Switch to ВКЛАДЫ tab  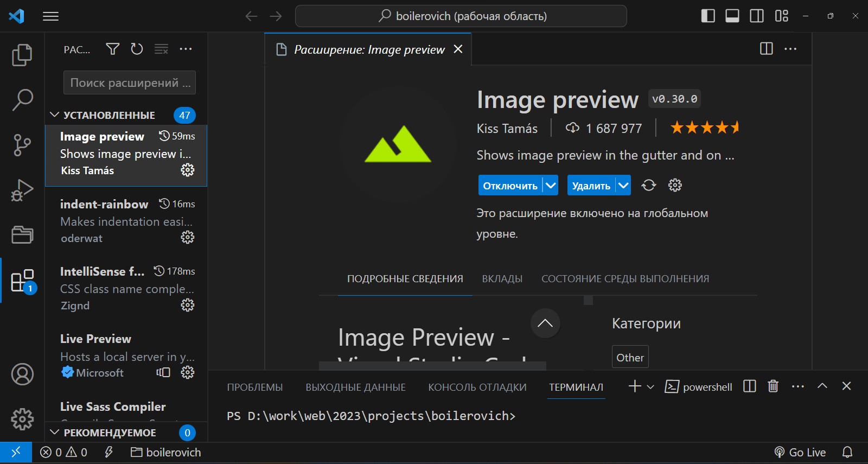tap(502, 279)
